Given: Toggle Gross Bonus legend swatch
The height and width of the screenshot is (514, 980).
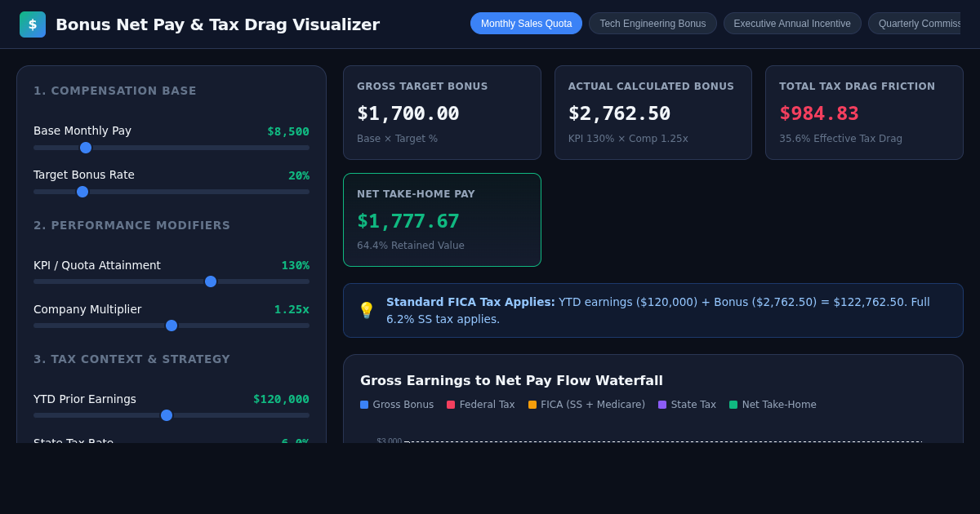Looking at the screenshot, I should [364, 405].
